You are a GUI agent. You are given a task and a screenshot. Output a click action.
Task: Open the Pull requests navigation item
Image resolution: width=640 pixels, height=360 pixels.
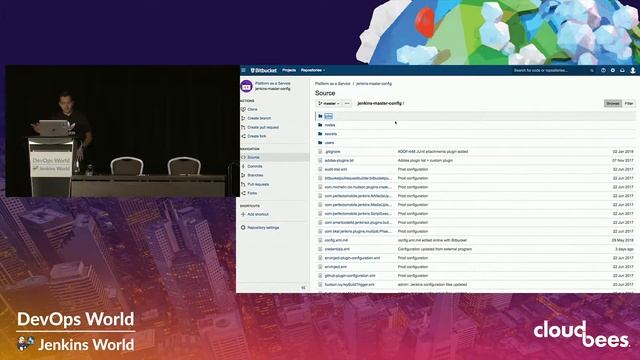(x=258, y=184)
